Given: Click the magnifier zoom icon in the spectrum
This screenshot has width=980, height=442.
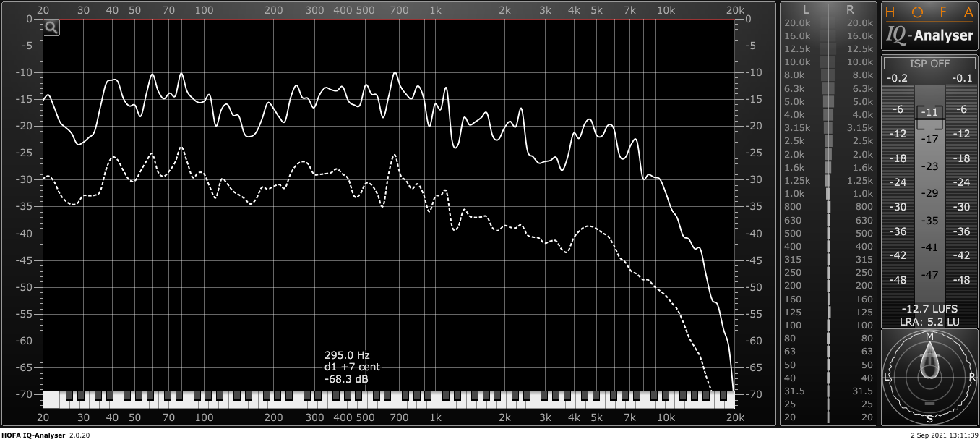Looking at the screenshot, I should (51, 27).
